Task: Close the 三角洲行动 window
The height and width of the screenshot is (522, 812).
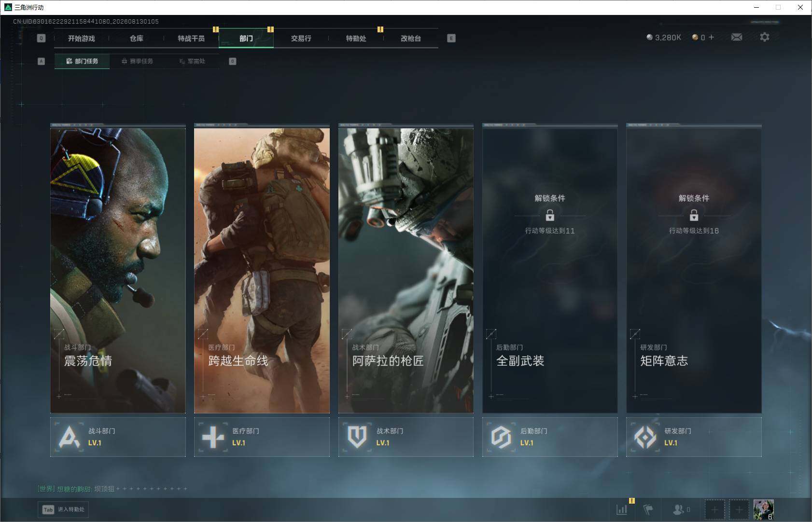Action: (x=800, y=7)
